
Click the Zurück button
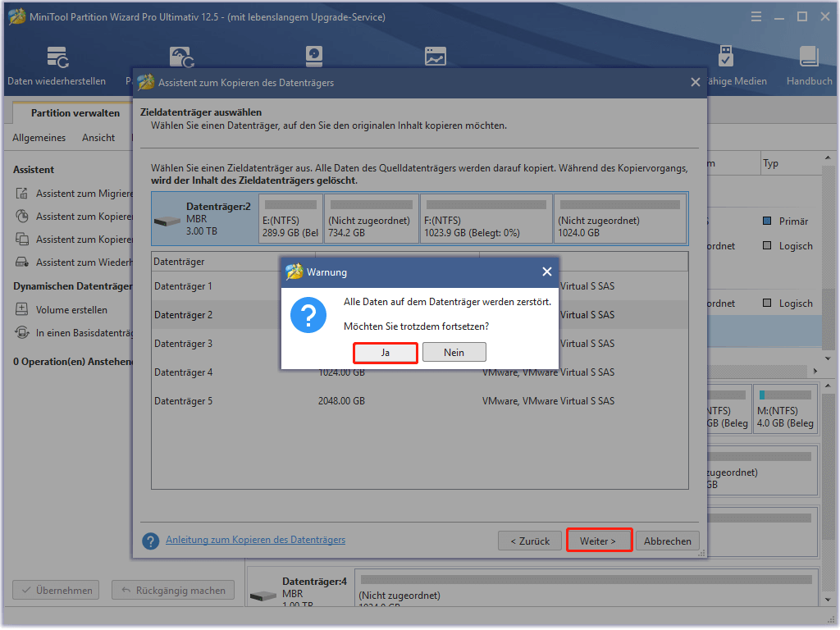click(x=529, y=541)
